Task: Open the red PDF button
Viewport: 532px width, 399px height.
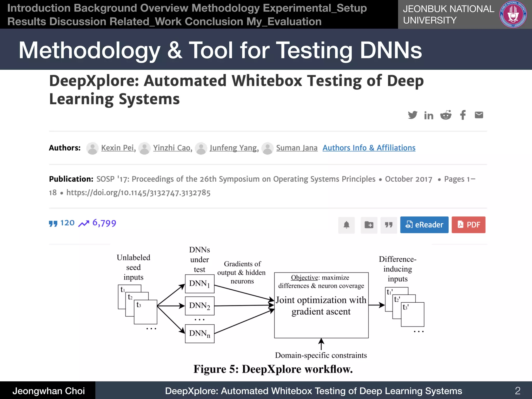Action: tap(468, 225)
